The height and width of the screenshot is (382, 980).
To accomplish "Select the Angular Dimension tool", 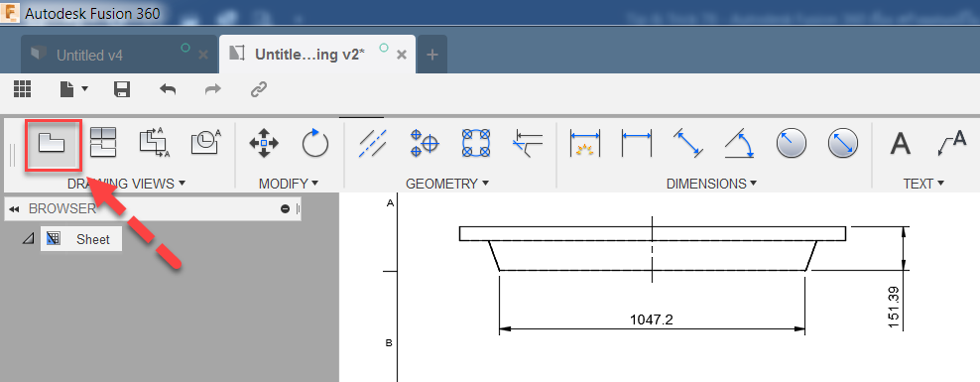I will pos(739,143).
